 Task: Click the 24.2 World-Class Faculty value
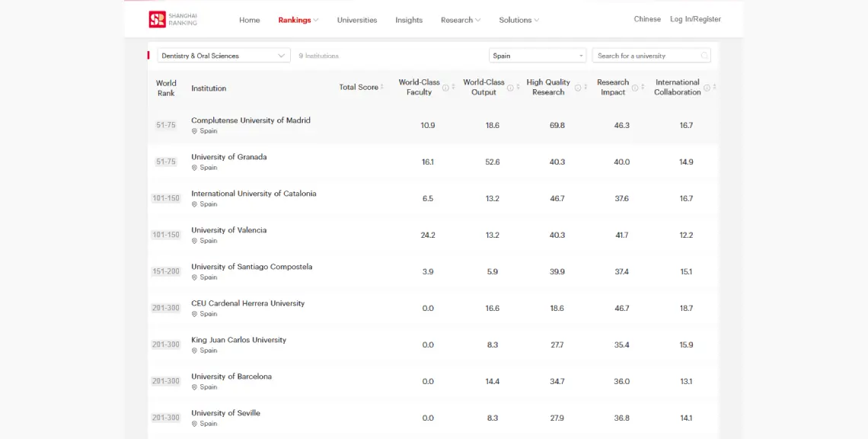[428, 235]
